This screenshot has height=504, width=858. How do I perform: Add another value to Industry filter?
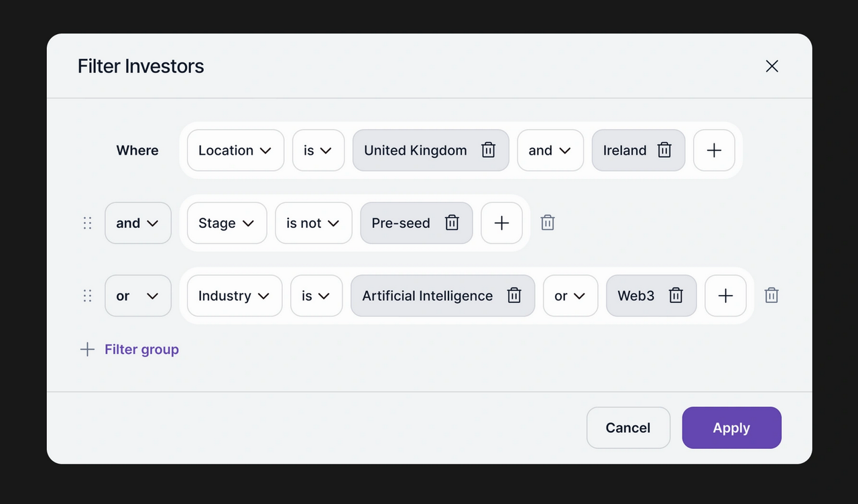point(725,296)
